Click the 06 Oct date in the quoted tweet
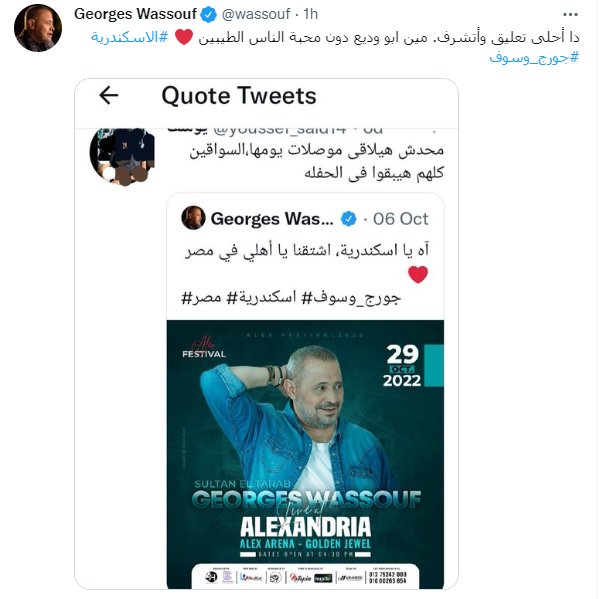600x599 pixels. point(401,219)
